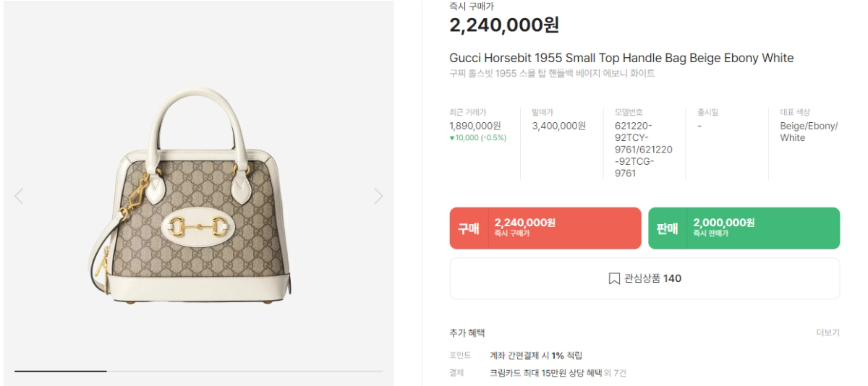Viewport: 868px width, 386px height.
Task: Expand the 외 7건 payment benefits
Action: tap(615, 373)
